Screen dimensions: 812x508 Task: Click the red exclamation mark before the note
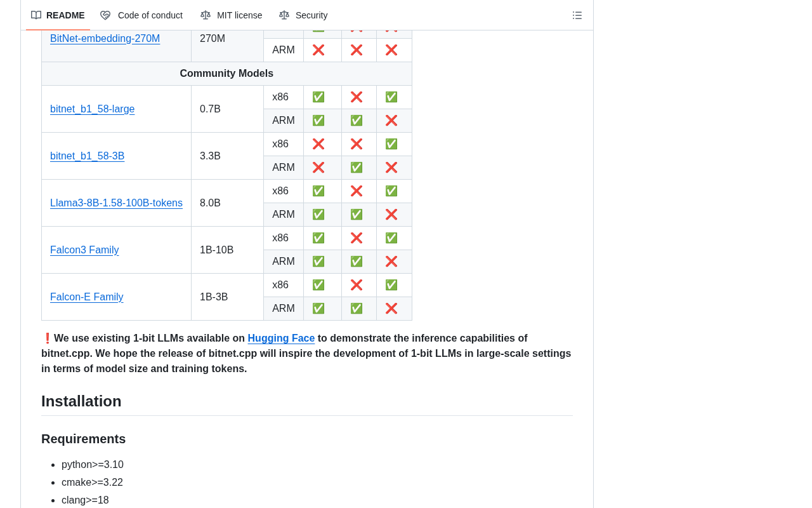tap(47, 338)
